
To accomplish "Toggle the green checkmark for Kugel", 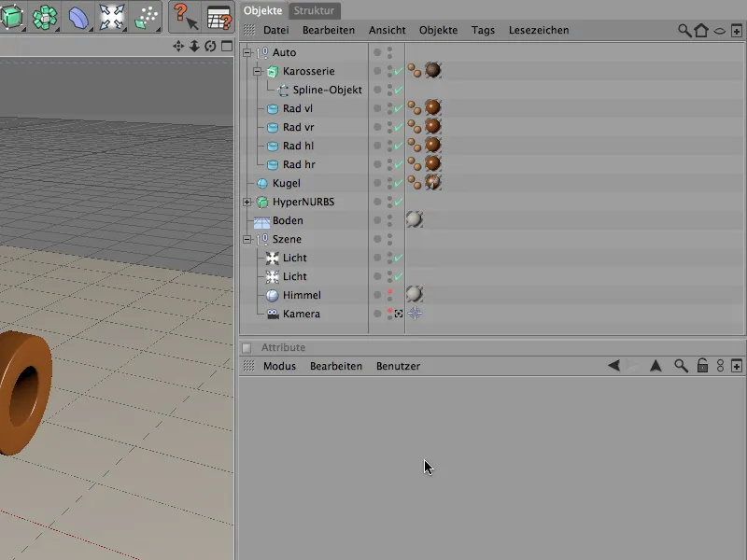I will pos(399,183).
